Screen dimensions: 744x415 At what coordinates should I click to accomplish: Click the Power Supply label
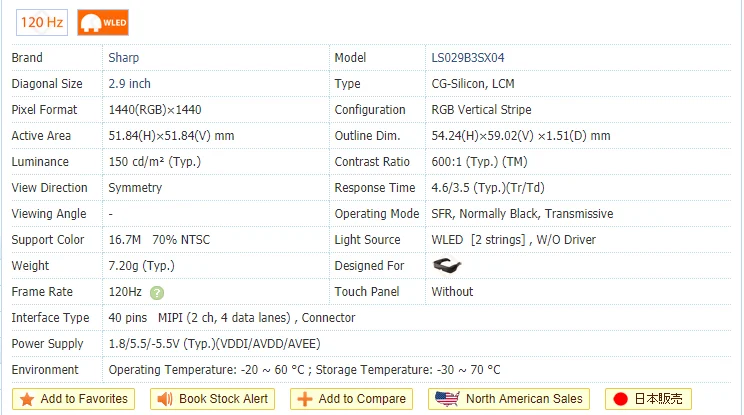[x=47, y=344]
